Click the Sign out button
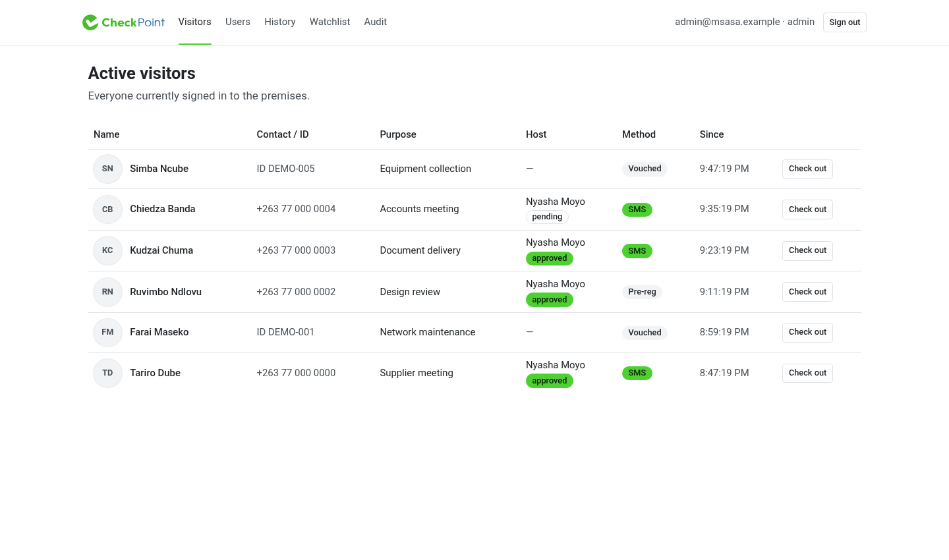The image size is (949, 560). click(x=845, y=22)
